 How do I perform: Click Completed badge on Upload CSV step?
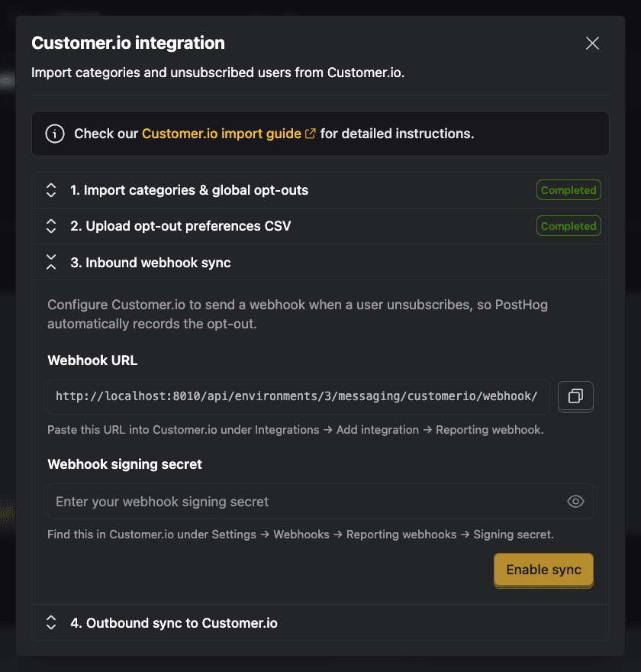pos(569,226)
